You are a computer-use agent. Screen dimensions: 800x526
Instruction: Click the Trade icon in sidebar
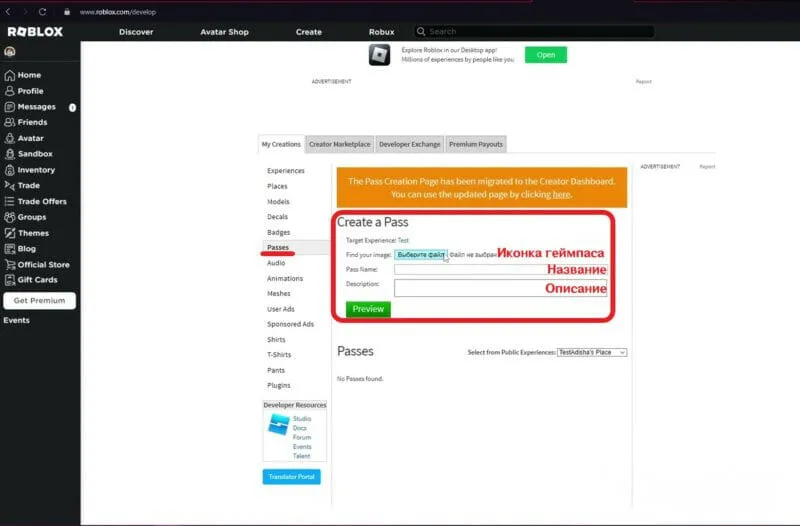coord(10,186)
